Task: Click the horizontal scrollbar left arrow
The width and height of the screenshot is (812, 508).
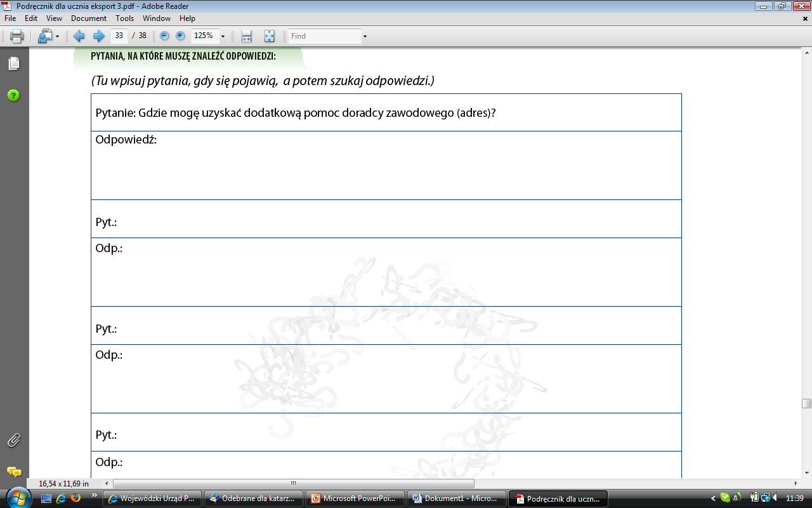Action: pyautogui.click(x=107, y=483)
